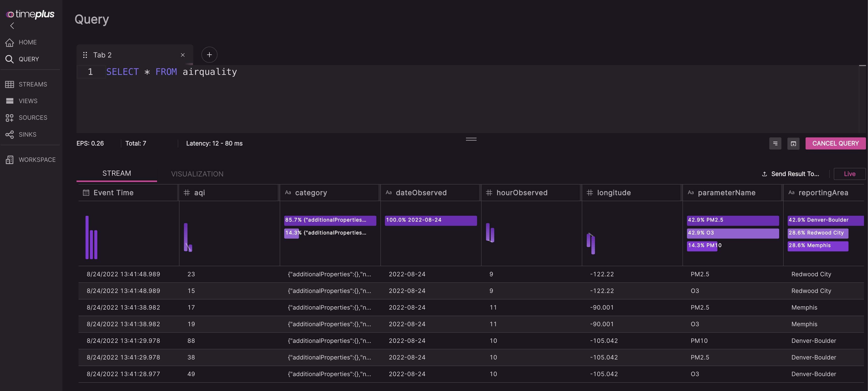Go to Views in the sidebar
This screenshot has height=391, width=868.
pos(28,101)
